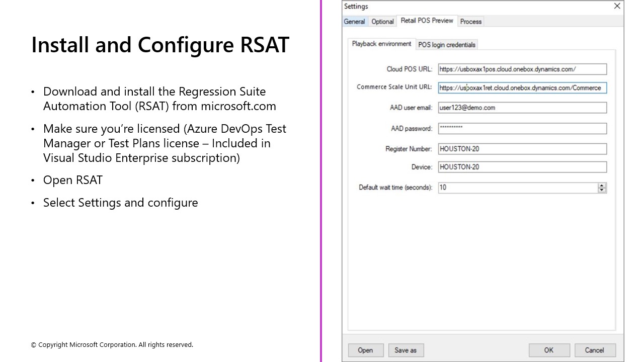Image resolution: width=644 pixels, height=362 pixels.
Task: Switch to the Process tab
Action: point(470,22)
